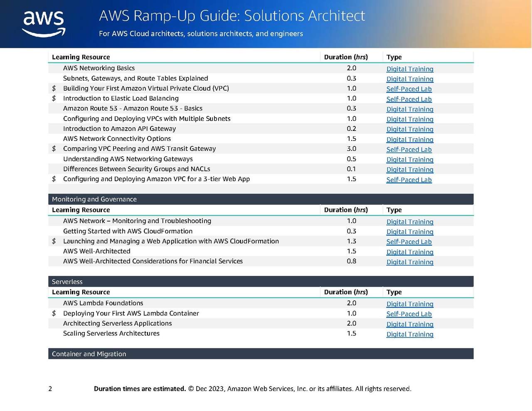Open Self-Paced Lab link for Introduction to Elastic Load Balancing
Image resolution: width=532 pixels, height=411 pixels.
[x=409, y=99]
